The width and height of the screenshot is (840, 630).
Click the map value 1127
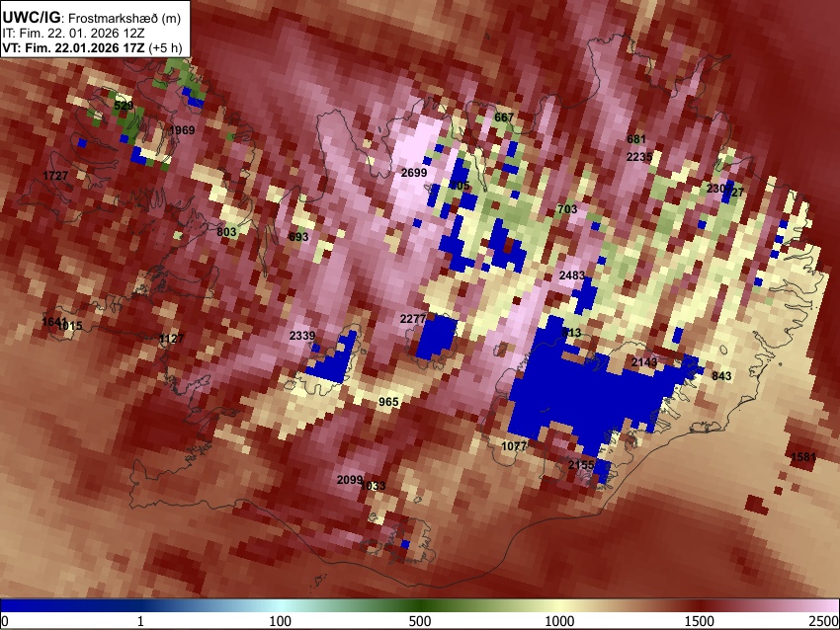171,339
